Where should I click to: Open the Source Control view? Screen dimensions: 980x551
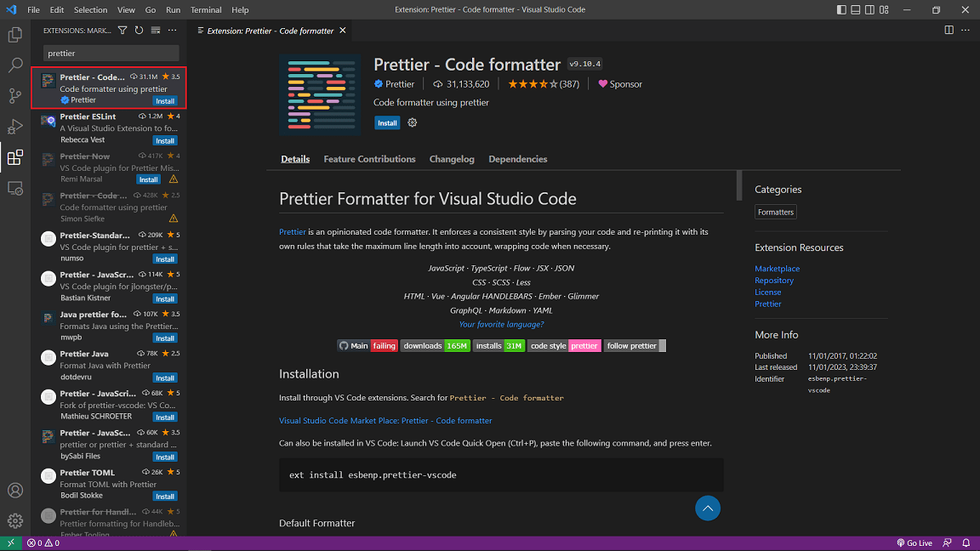(15, 95)
